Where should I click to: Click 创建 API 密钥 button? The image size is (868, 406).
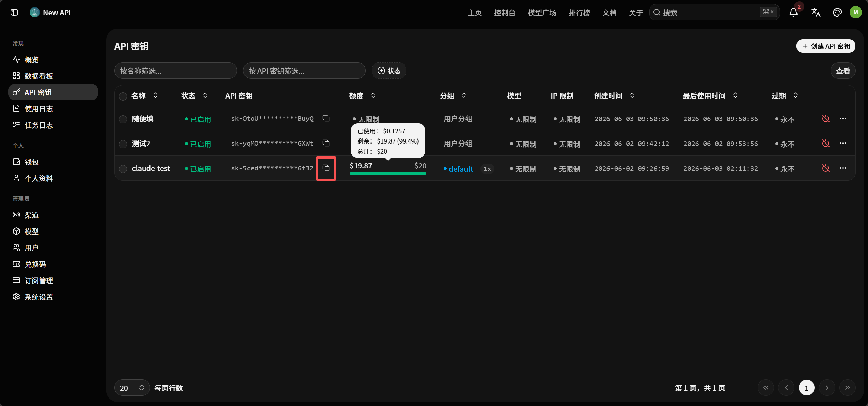point(826,46)
